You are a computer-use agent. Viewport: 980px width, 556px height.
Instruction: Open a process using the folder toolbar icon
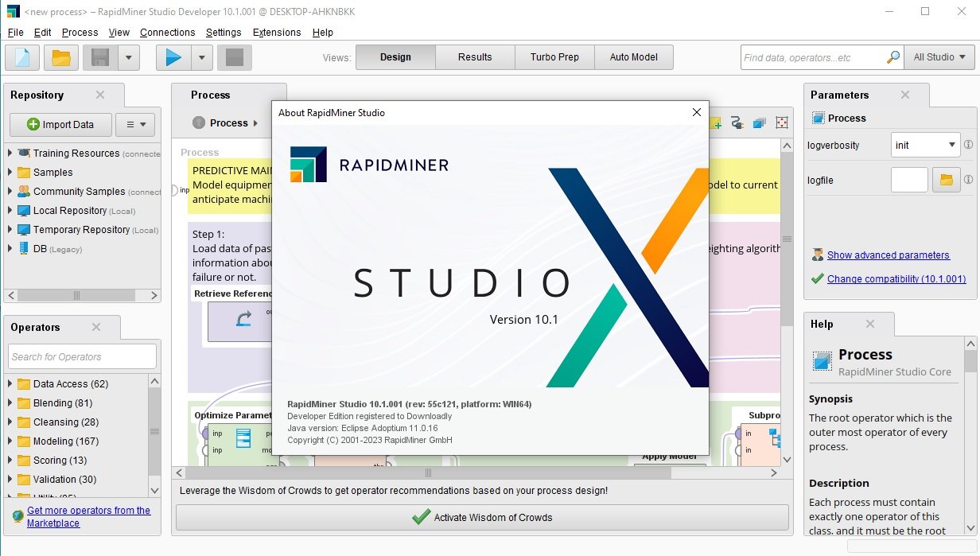(x=61, y=57)
